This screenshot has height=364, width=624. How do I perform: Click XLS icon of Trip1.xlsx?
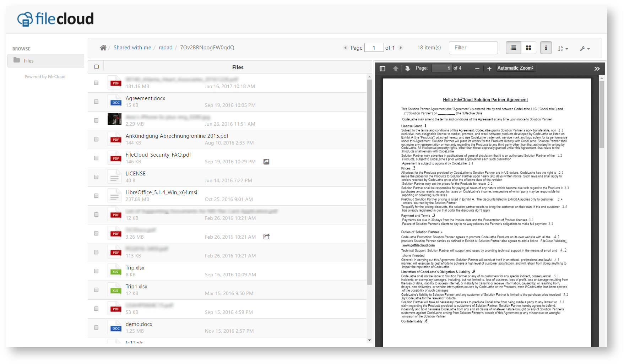[115, 290]
